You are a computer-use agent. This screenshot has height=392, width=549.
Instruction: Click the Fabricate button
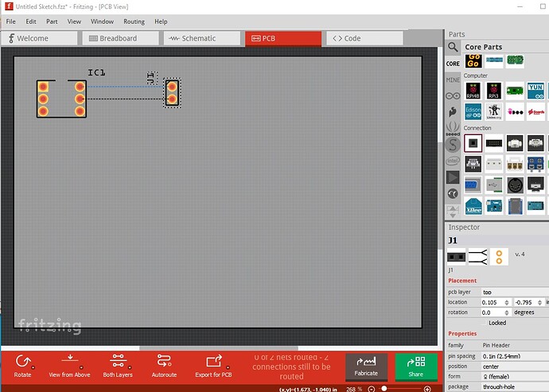click(366, 367)
